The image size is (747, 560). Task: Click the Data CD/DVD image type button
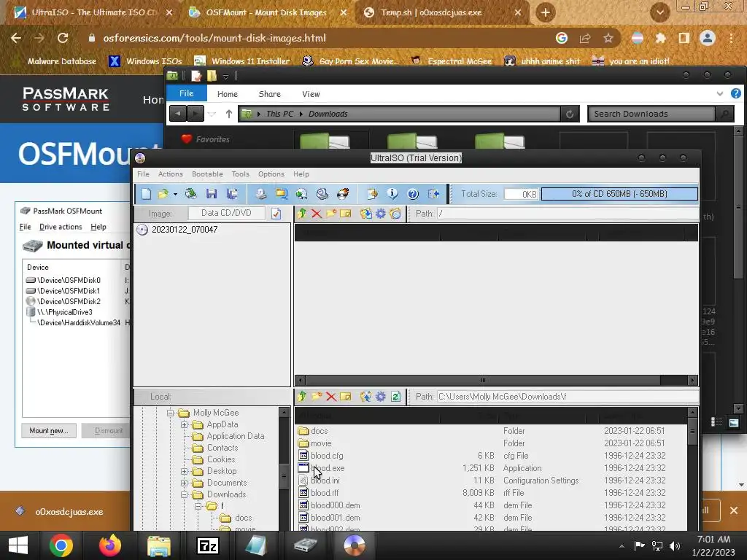226,213
